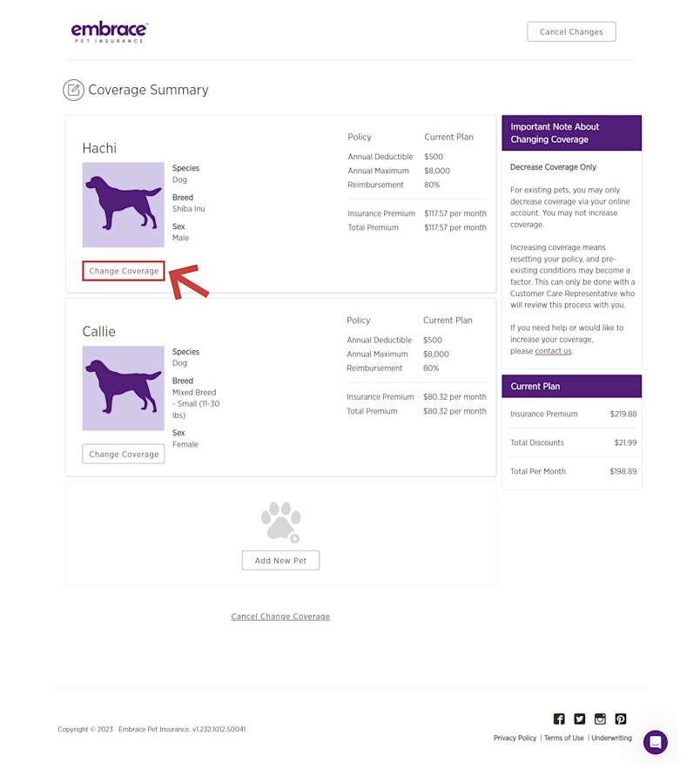Click Change Coverage for Hachi

pos(123,271)
